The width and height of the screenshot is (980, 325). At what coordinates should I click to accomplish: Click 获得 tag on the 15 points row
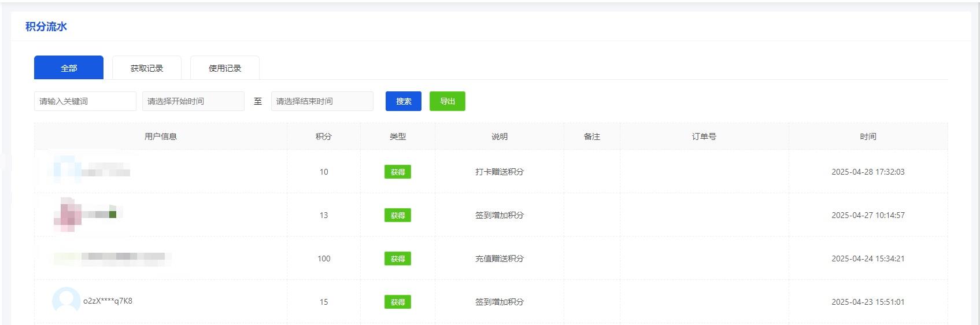(398, 302)
